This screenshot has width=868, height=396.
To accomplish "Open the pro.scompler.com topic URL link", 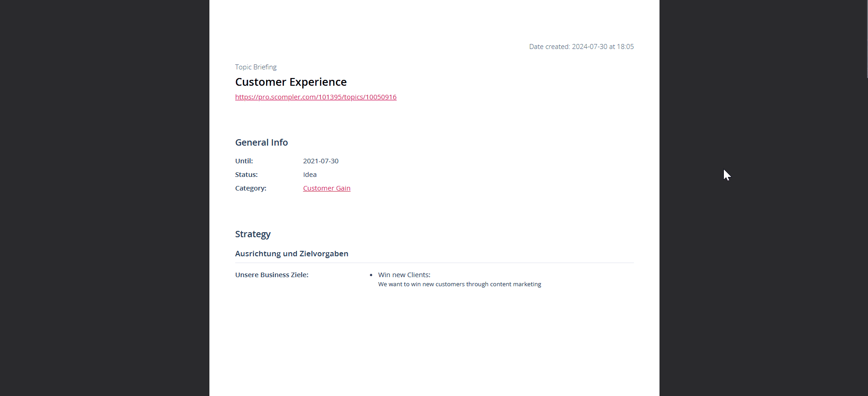I will click(315, 97).
